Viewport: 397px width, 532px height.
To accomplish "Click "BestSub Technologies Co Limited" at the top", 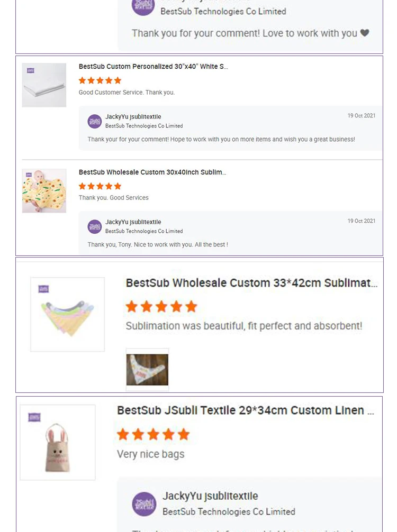I will (223, 11).
